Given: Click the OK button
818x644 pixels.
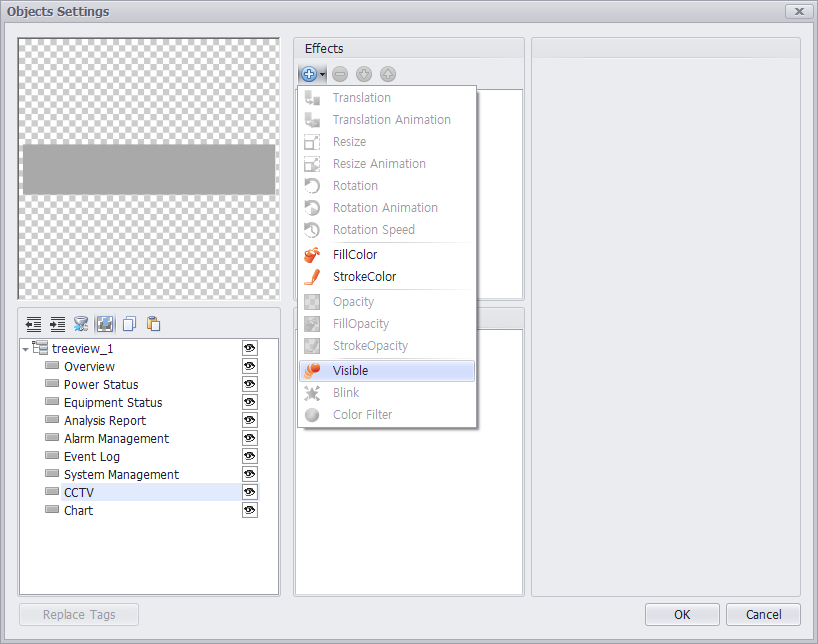Looking at the screenshot, I should (x=682, y=614).
